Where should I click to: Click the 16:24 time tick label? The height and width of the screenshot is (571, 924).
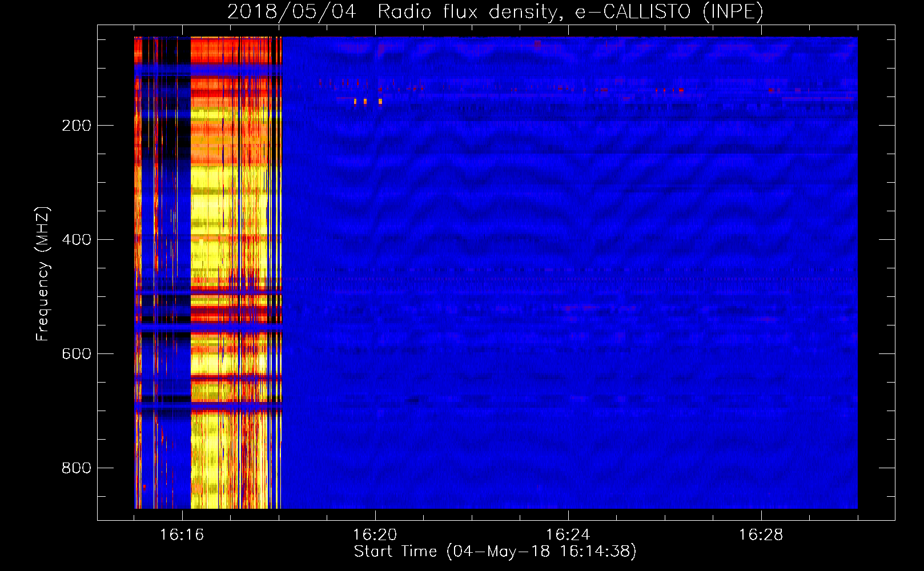568,535
